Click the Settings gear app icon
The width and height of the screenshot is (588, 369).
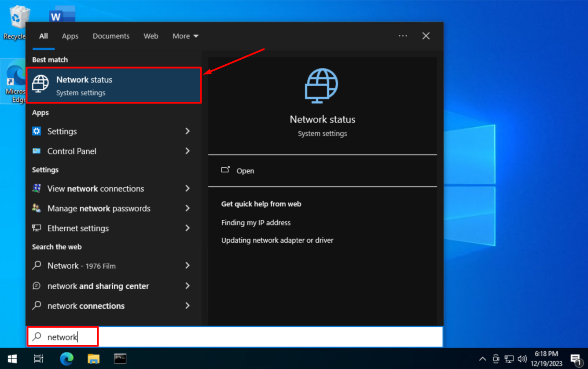point(37,131)
